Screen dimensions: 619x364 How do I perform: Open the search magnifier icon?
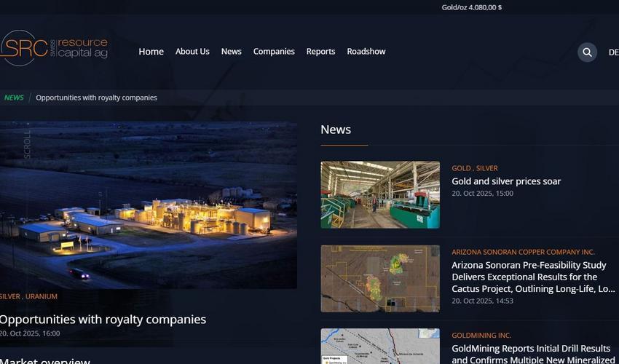587,52
